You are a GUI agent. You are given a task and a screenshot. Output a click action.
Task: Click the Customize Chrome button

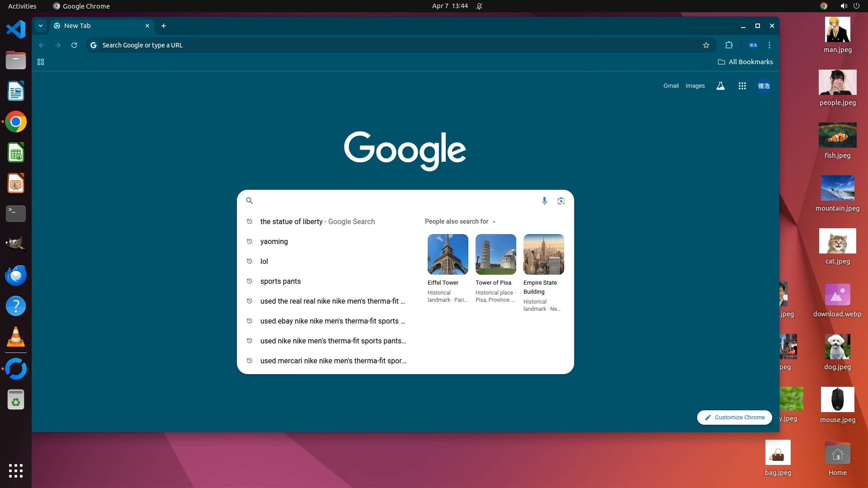click(734, 418)
